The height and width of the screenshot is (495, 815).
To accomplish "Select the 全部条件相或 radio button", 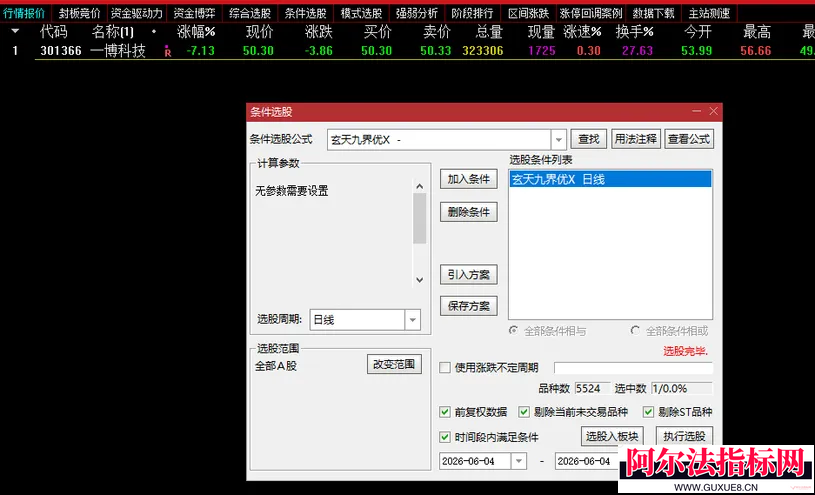I will coord(635,331).
